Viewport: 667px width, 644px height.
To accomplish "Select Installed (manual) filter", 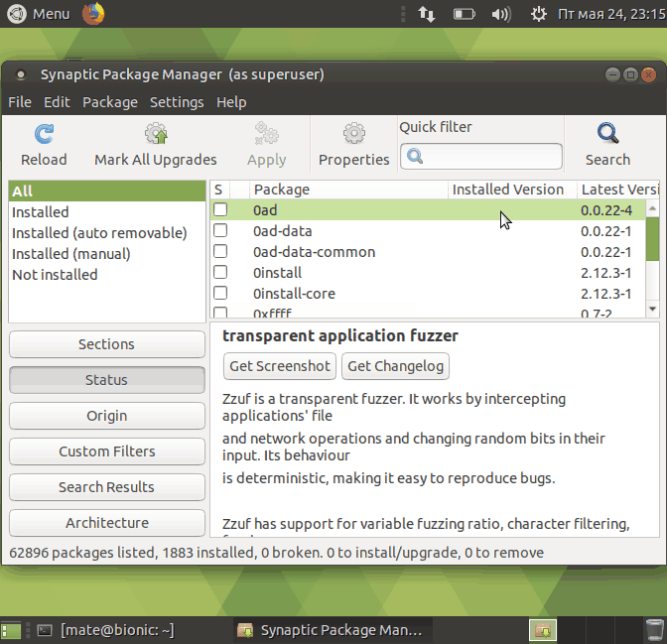I will pos(107,253).
